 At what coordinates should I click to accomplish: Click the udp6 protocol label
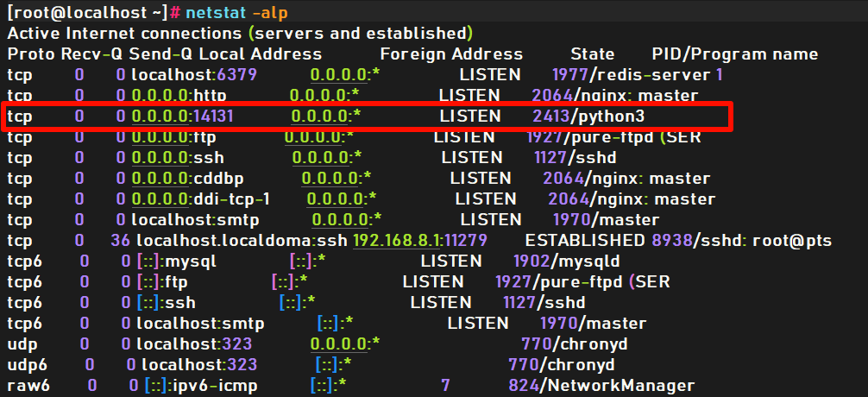pos(28,365)
